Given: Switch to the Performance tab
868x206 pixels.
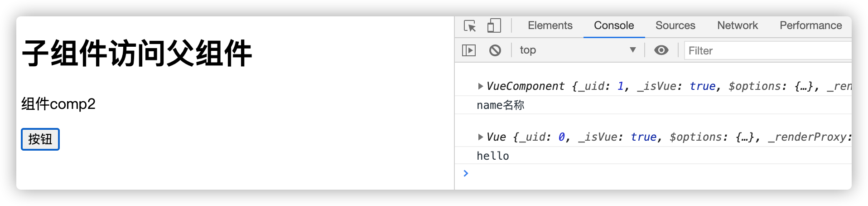Looking at the screenshot, I should coord(810,26).
